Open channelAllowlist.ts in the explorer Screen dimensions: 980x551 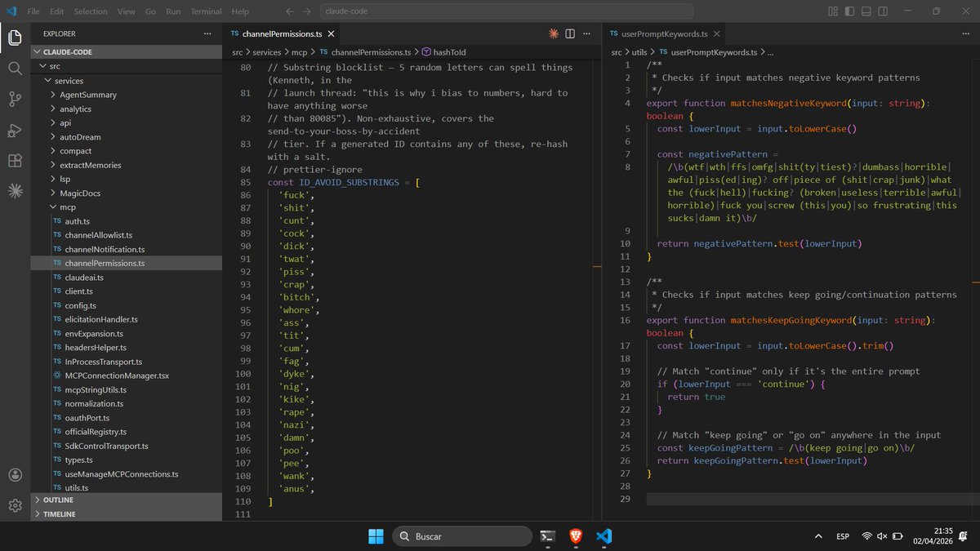(x=127, y=235)
